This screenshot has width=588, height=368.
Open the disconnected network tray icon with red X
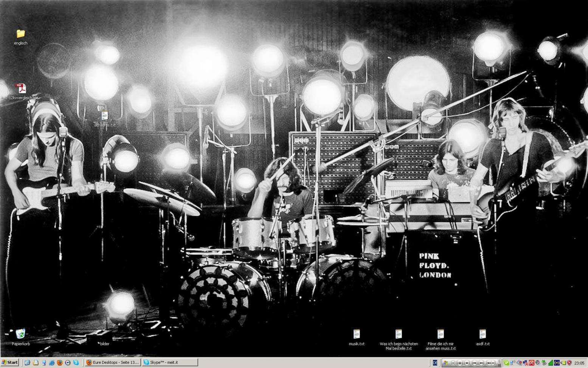(x=526, y=363)
